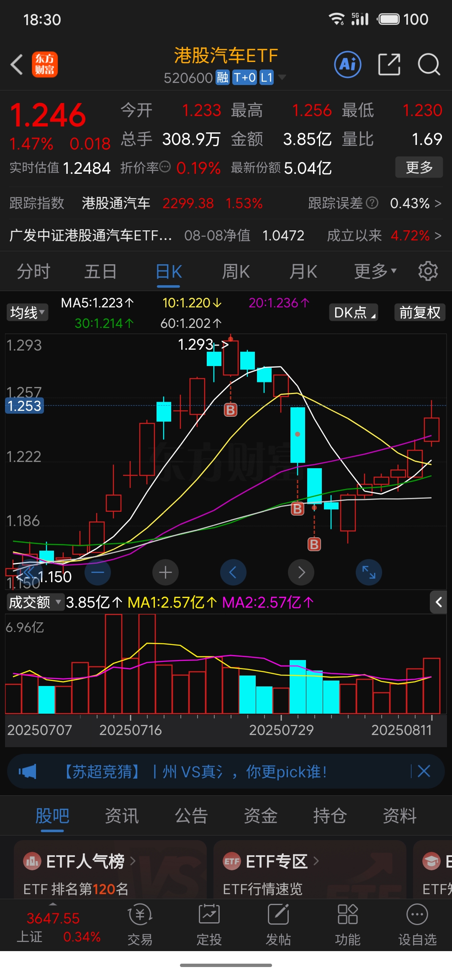Move chart left with blue arrow
Screen dimensions: 452x980
pyautogui.click(x=233, y=572)
